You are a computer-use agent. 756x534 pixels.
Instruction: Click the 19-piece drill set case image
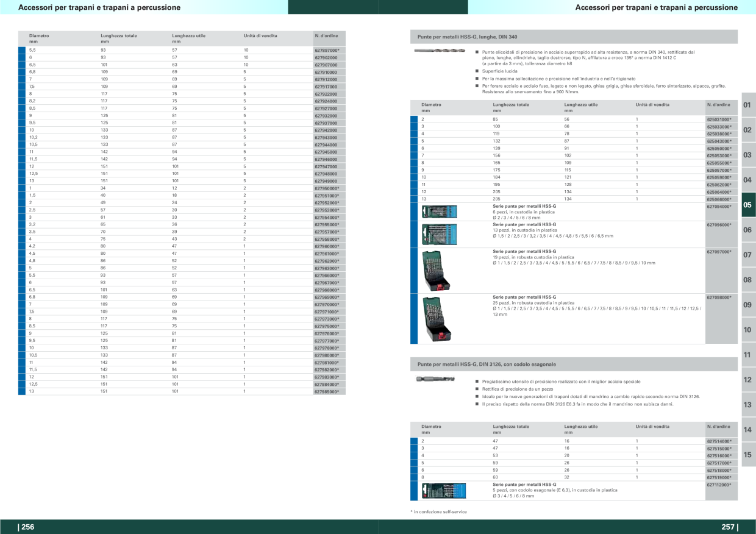[x=436, y=269]
